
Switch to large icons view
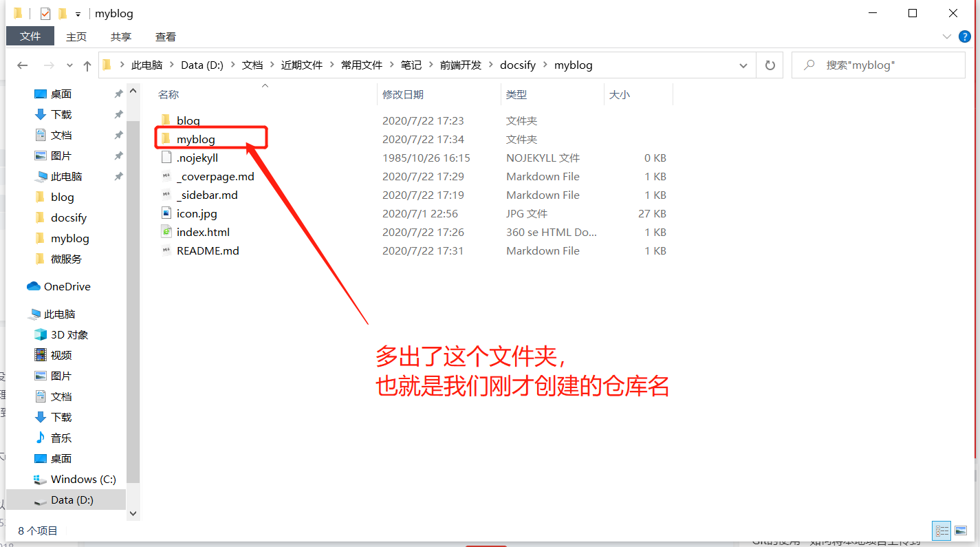(x=960, y=530)
